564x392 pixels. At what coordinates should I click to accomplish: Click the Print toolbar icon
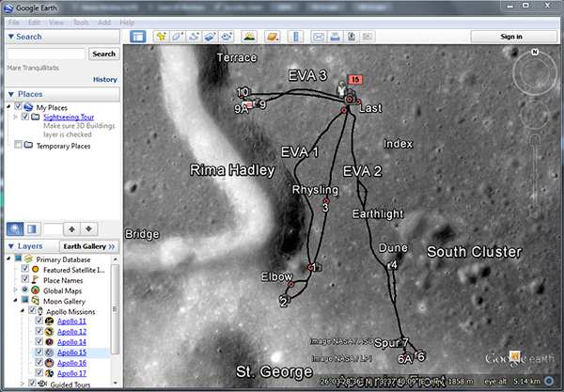[335, 37]
